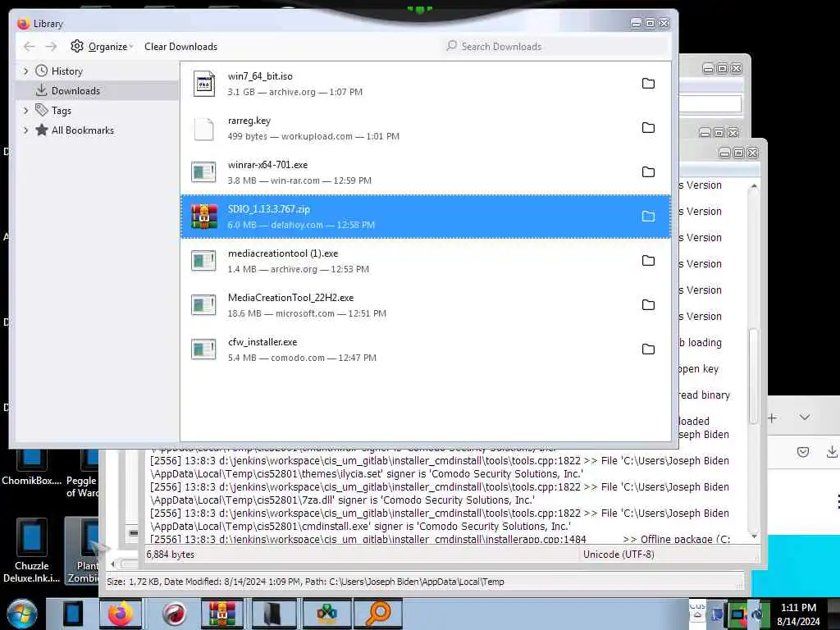The height and width of the screenshot is (630, 840).
Task: Select the SDIO zip archive icon
Action: point(204,217)
